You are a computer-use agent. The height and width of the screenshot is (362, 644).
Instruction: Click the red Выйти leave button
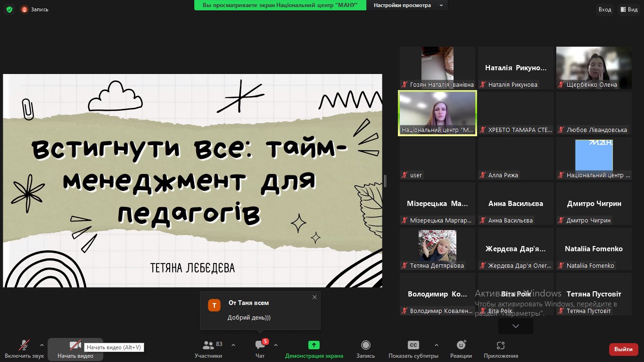click(623, 349)
